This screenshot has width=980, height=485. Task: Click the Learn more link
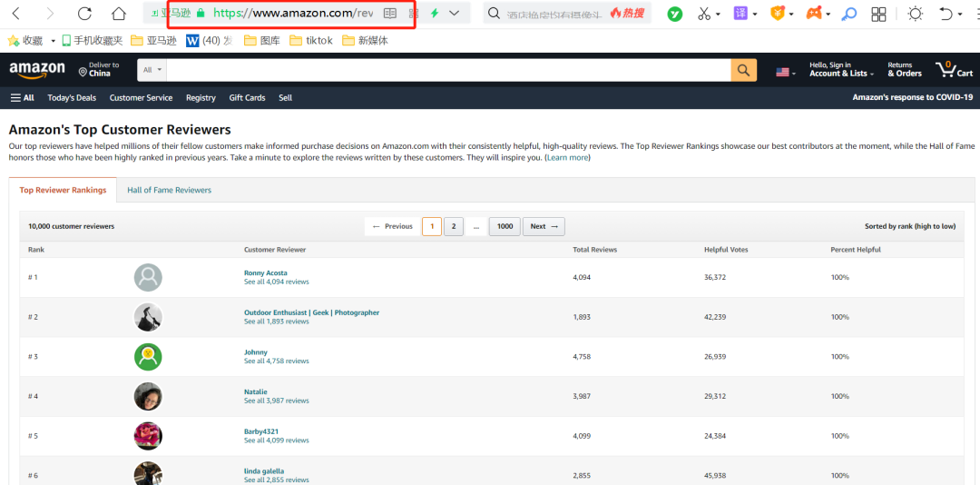click(x=567, y=158)
